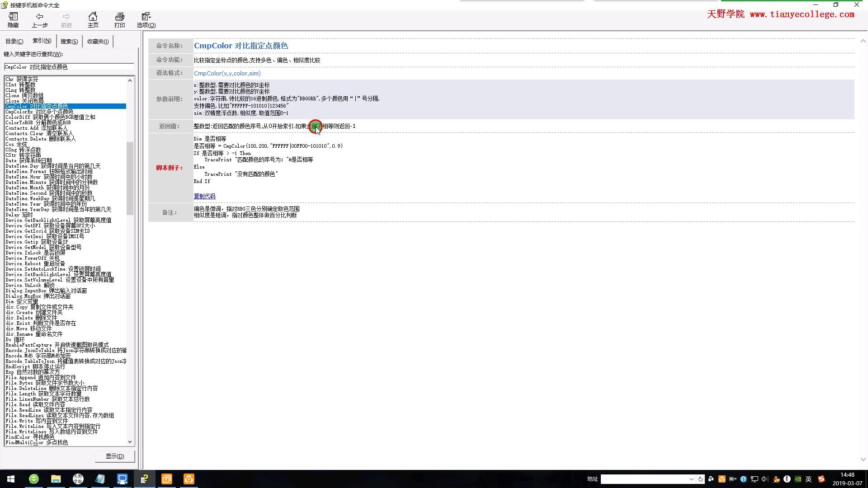Click the index list scrollbar thumb
Image resolution: width=868 pixels, height=488 pixels.
coord(130,178)
